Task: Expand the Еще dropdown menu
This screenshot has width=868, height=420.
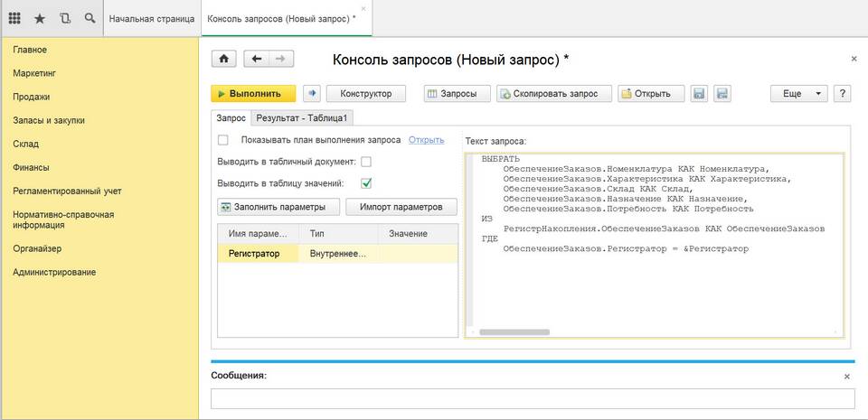Action: coord(798,93)
